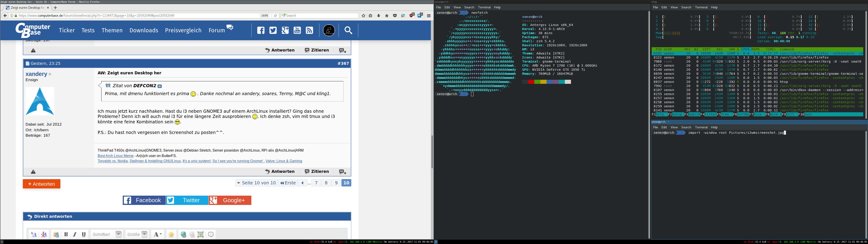
Task: Open the Best Arch Linux Meme link
Action: [x=115, y=156]
